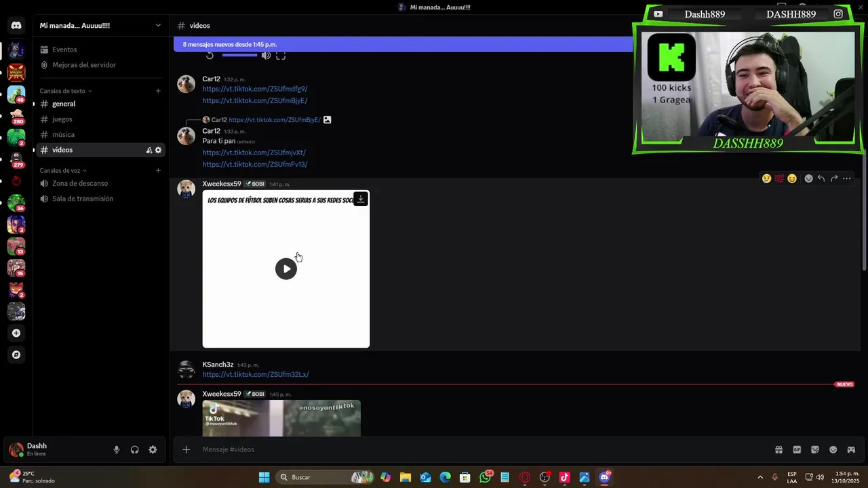Open Discord direct messages home icon

coord(16,26)
